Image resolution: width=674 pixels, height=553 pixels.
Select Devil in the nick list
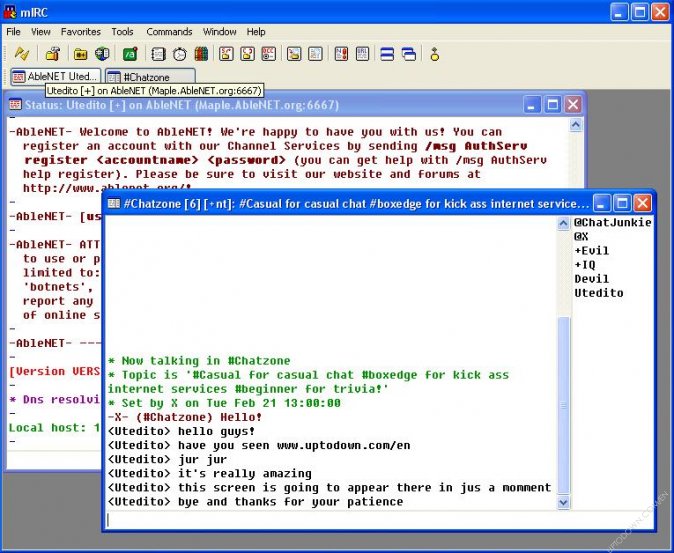pyautogui.click(x=591, y=279)
